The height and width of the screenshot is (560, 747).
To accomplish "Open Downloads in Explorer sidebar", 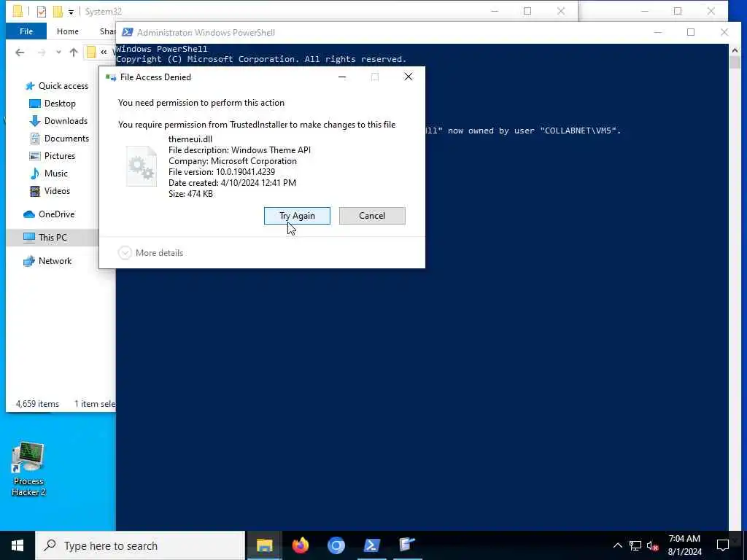I will click(x=58, y=121).
